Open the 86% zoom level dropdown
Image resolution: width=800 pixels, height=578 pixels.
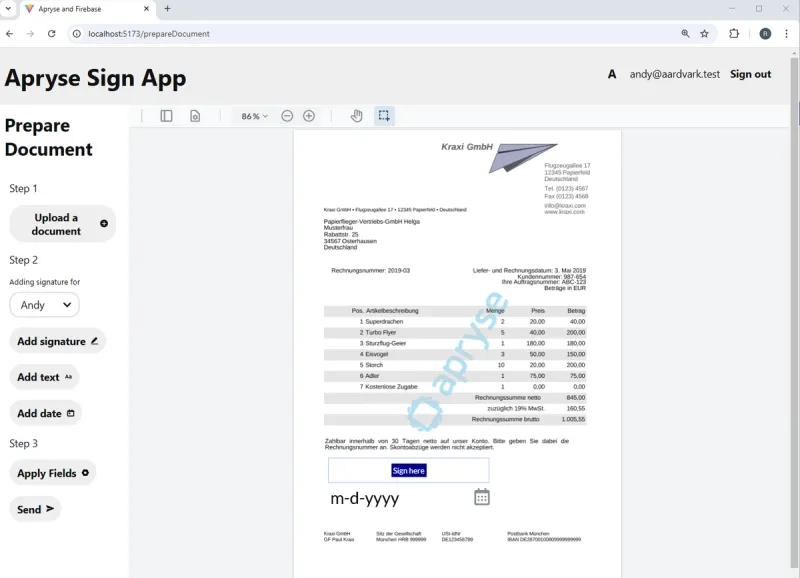[254, 116]
